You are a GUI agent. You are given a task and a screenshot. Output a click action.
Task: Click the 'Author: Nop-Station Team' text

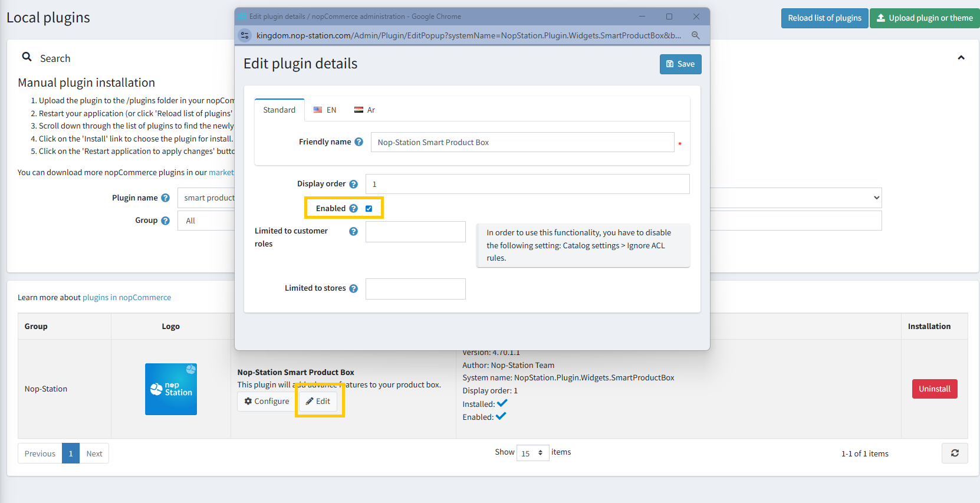pos(508,366)
